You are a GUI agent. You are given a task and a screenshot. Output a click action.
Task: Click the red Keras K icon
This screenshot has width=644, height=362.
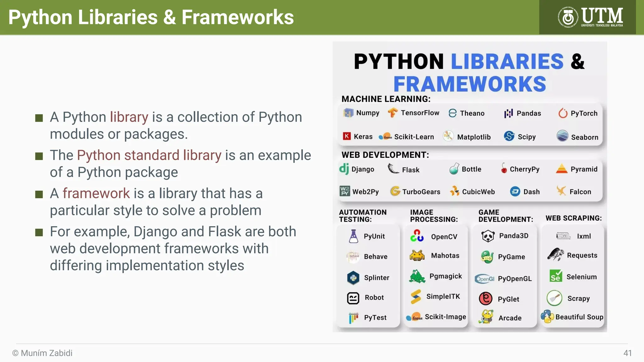click(x=347, y=136)
